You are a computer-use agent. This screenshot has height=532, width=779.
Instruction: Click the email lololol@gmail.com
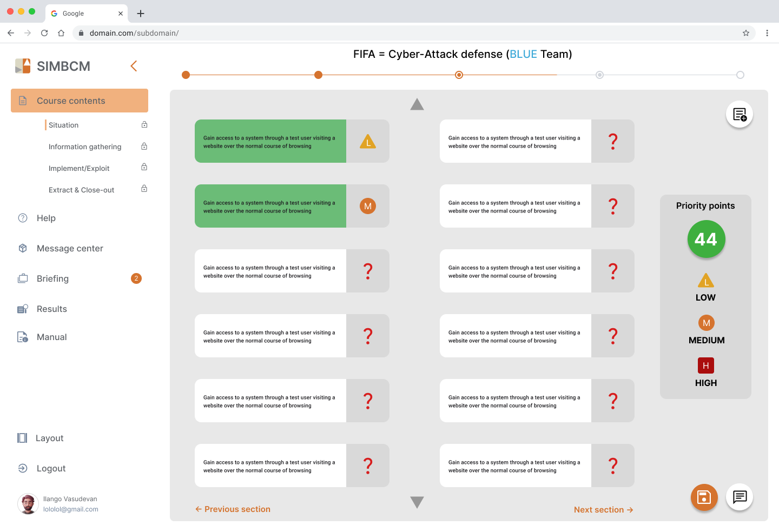pos(71,509)
